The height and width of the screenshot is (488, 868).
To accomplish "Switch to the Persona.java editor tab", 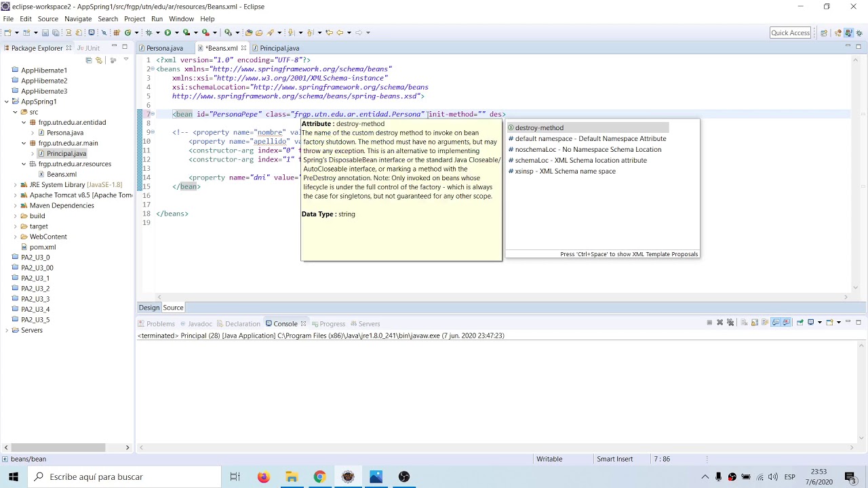I will pos(165,48).
